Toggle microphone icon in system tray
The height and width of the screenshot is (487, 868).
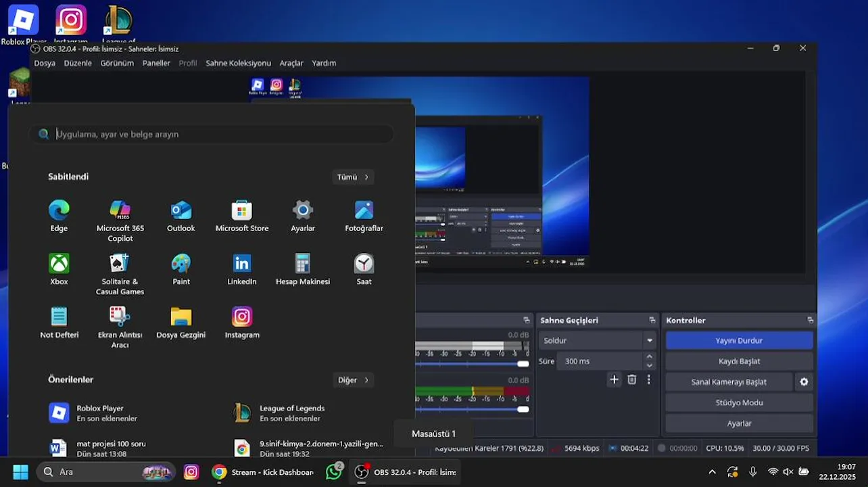pos(752,471)
